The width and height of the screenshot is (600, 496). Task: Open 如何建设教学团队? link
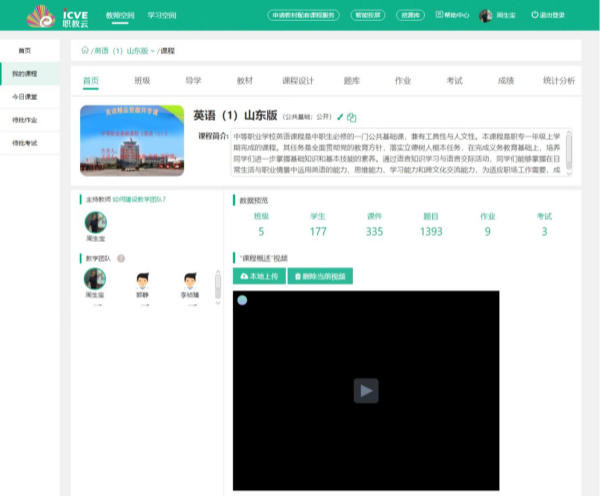click(139, 199)
